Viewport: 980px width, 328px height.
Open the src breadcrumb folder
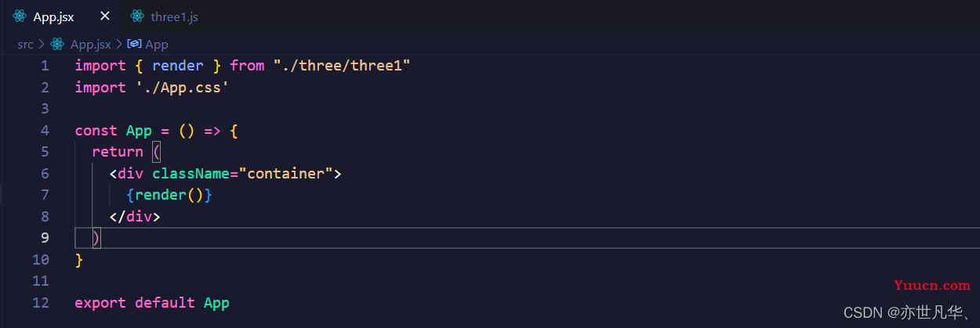[x=25, y=45]
